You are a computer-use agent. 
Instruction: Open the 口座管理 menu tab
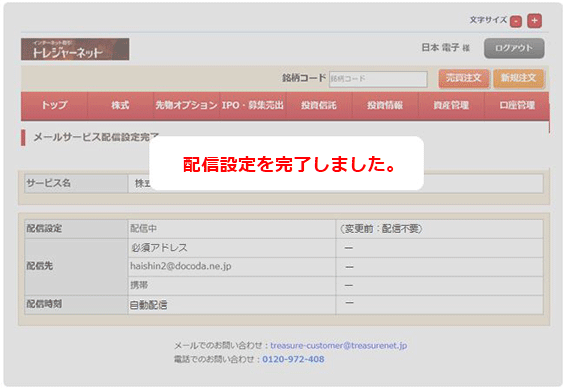pos(517,105)
